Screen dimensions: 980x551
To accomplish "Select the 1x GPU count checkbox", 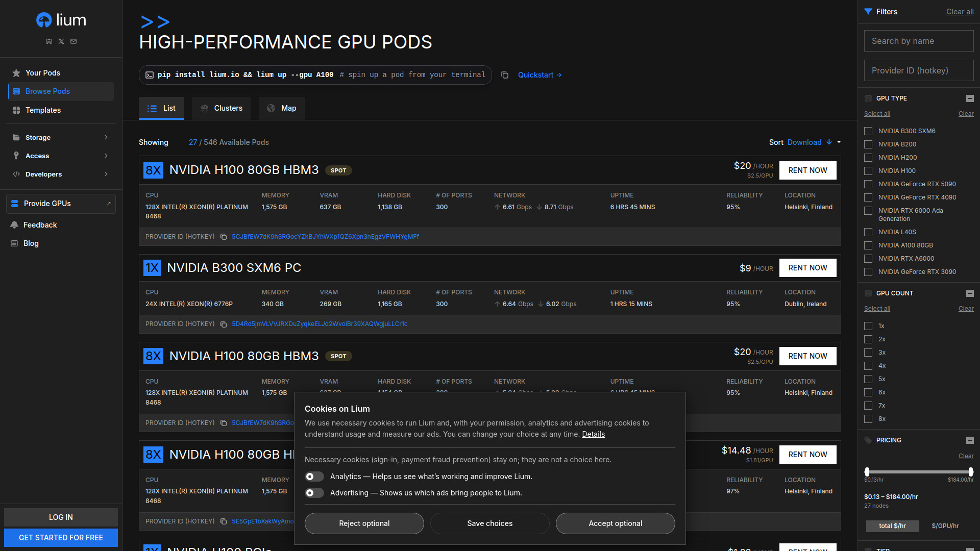I will tap(868, 326).
